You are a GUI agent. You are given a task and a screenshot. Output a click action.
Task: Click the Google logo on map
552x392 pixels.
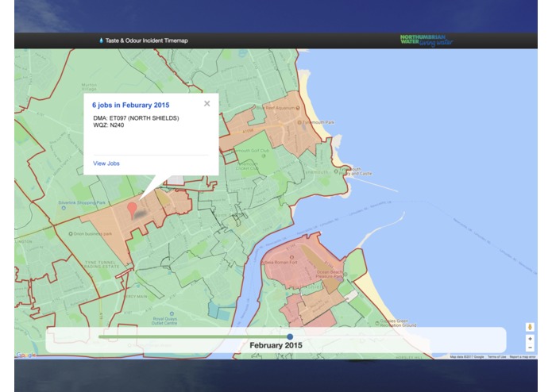26,355
